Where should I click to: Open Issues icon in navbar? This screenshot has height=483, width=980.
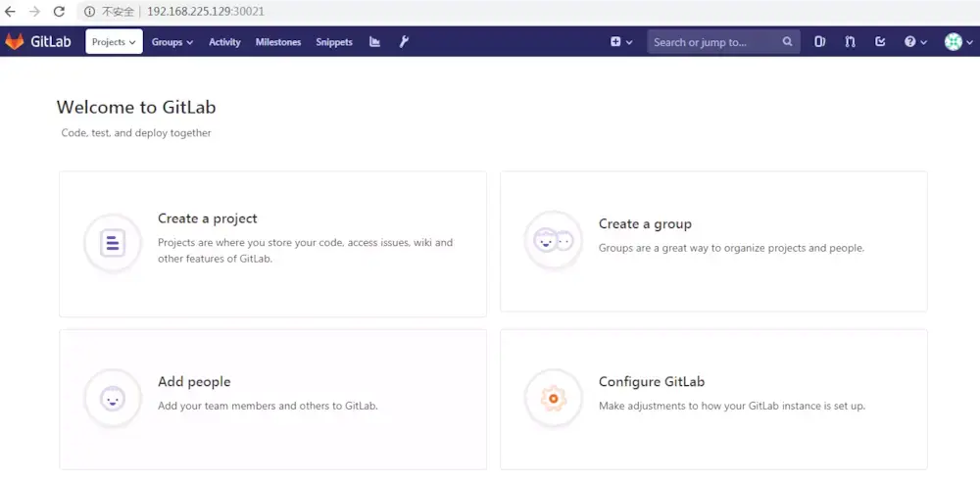(819, 42)
